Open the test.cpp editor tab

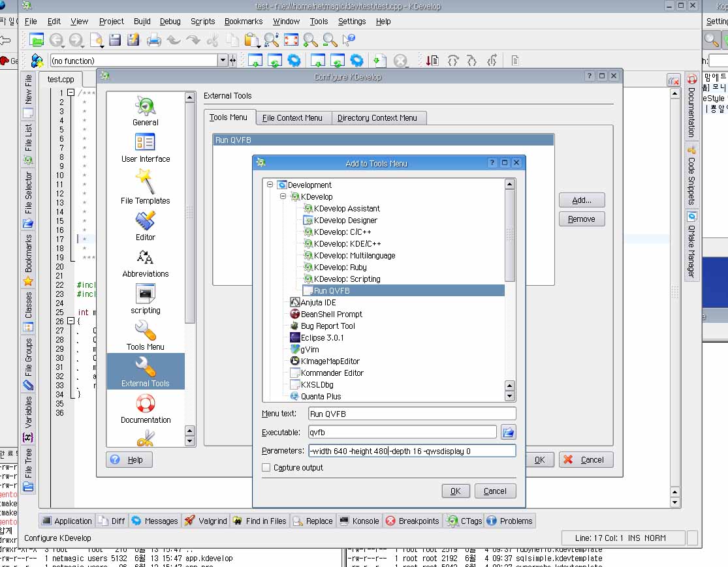click(x=60, y=80)
